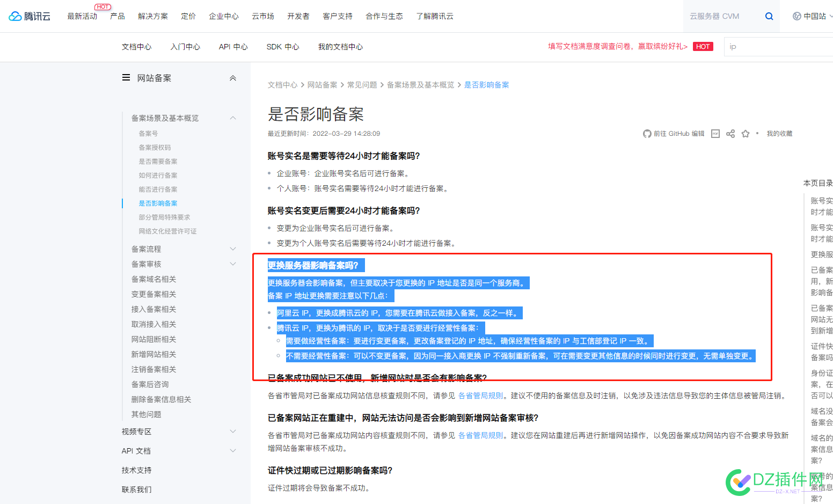Viewport: 833px width, 504px height.
Task: Click the hamburger icon beside 网站备案
Action: [126, 78]
